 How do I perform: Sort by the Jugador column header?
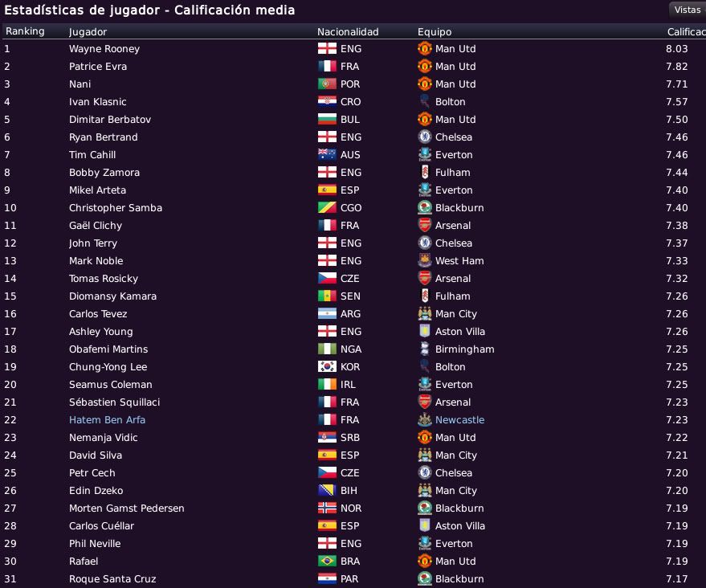88,32
